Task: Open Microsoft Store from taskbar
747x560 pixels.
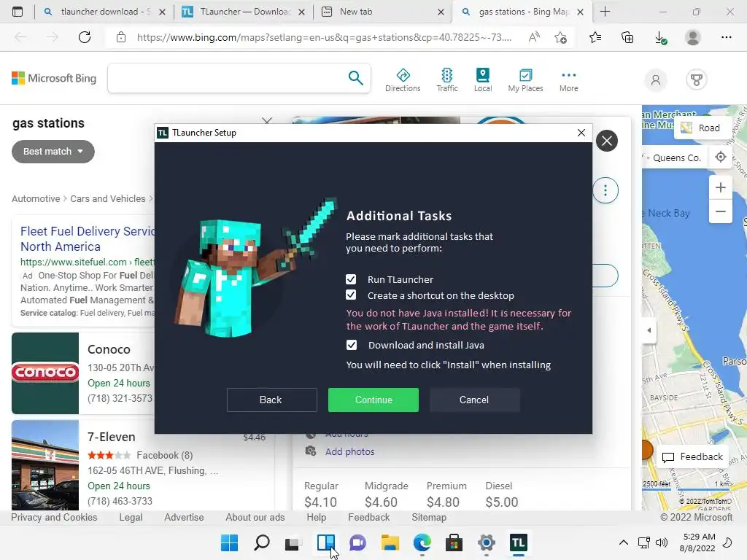Action: click(454, 542)
